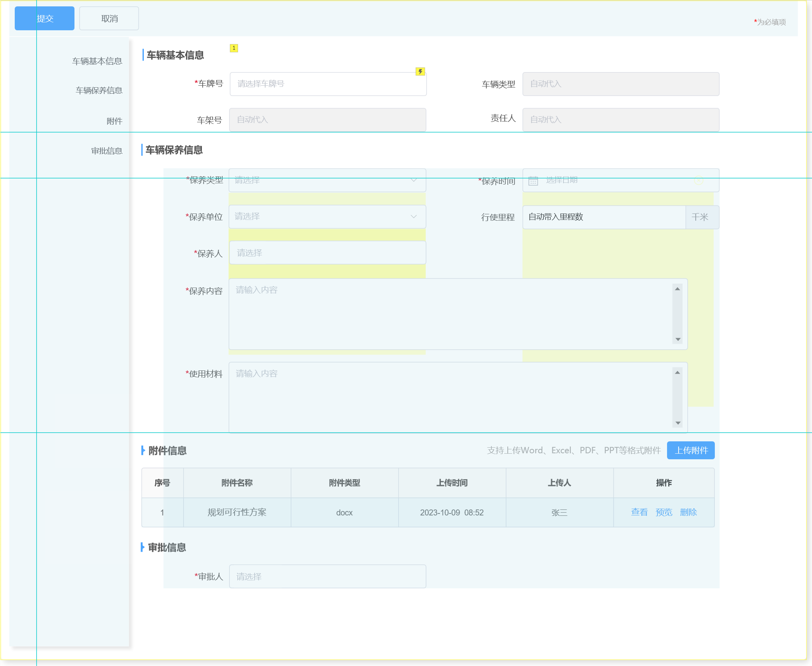Click the 取消 cancel button
This screenshot has width=812, height=666.
pos(109,18)
